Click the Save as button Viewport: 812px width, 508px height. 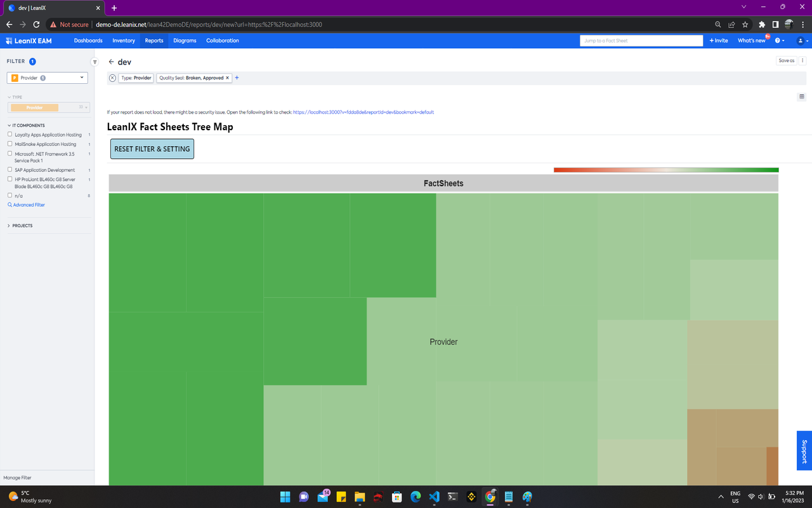point(787,61)
